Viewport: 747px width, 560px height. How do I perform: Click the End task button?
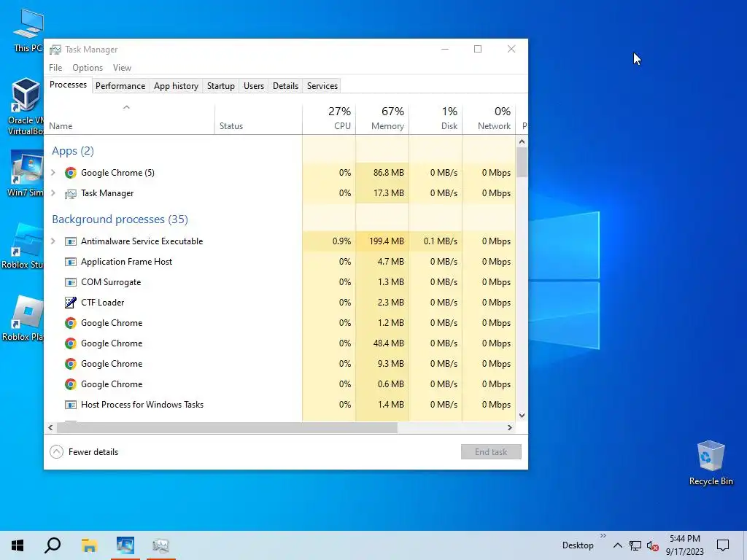[x=491, y=452]
